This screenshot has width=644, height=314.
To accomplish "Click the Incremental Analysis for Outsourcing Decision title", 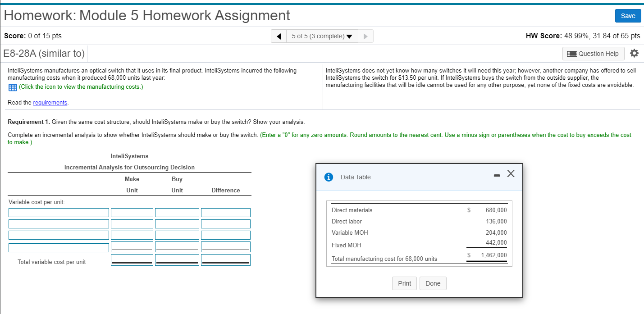I will [129, 167].
